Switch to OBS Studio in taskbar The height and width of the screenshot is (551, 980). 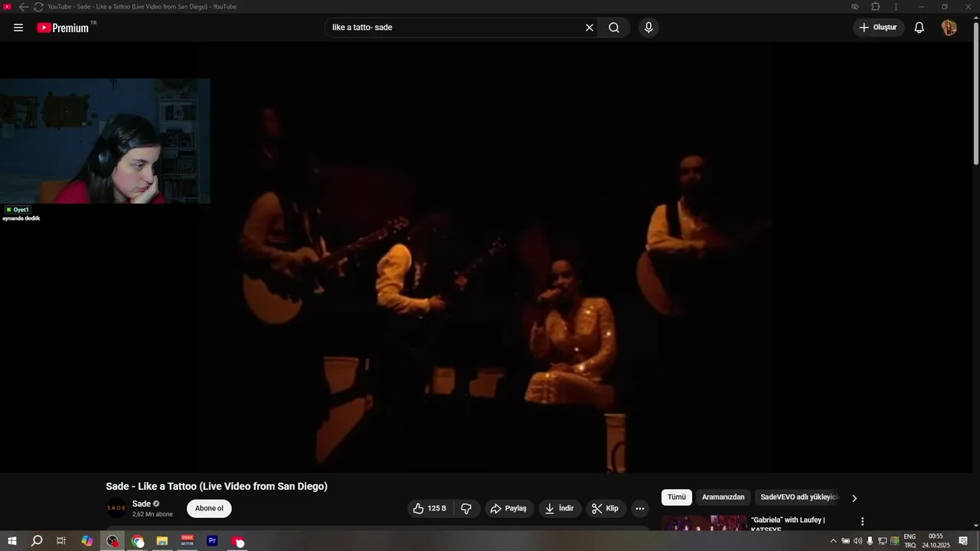(113, 541)
